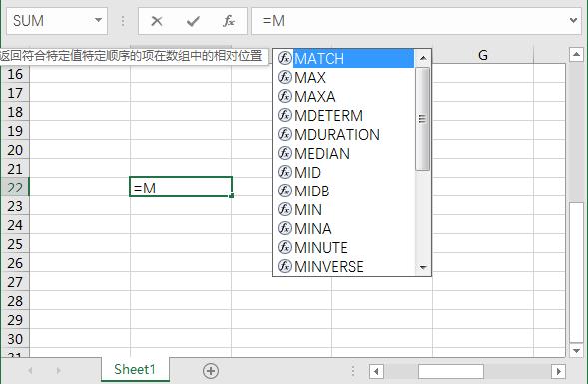
Task: Switch to the Sheet1 tab
Action: (x=135, y=370)
